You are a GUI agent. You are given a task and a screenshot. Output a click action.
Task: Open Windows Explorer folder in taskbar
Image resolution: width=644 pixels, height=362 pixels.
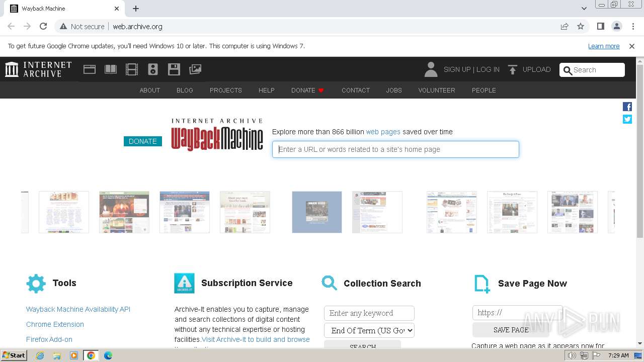point(57,355)
